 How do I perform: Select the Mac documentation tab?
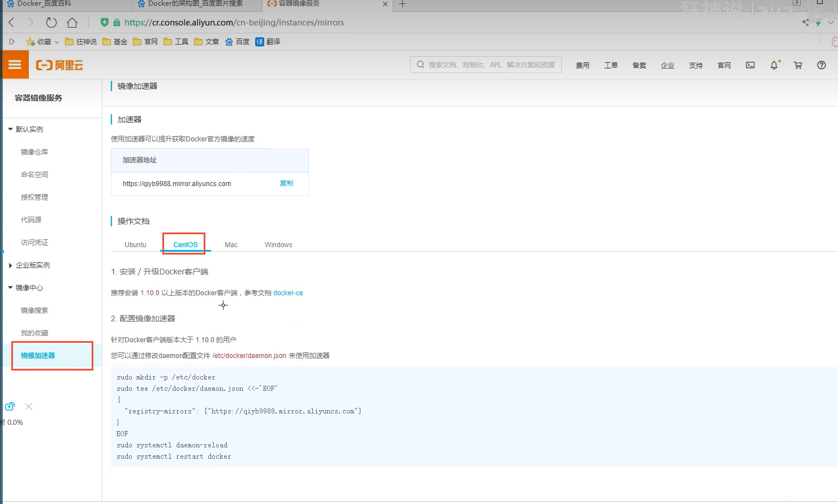[x=231, y=245]
